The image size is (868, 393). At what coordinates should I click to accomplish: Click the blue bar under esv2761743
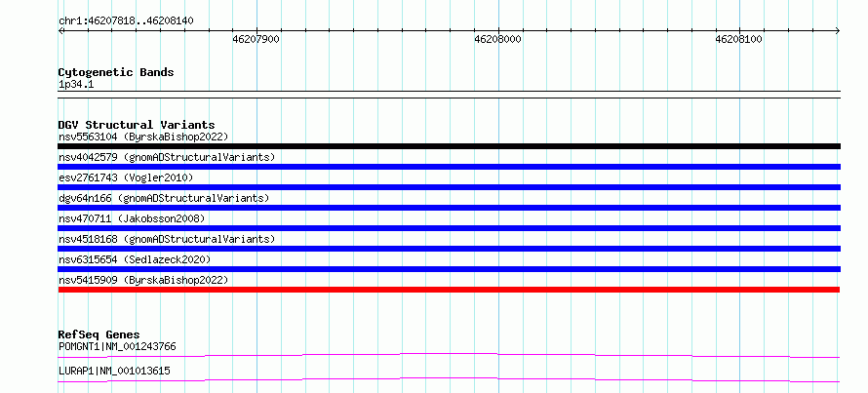449,187
